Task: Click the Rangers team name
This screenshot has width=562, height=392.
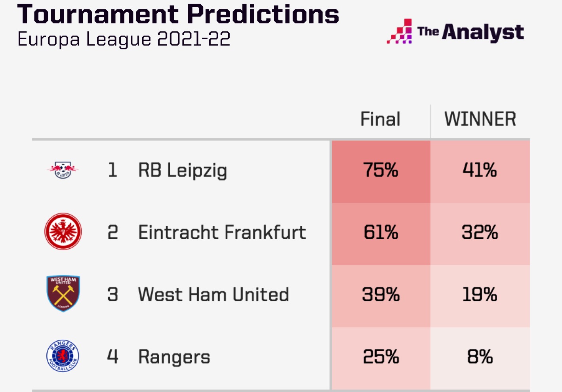Action: [174, 357]
